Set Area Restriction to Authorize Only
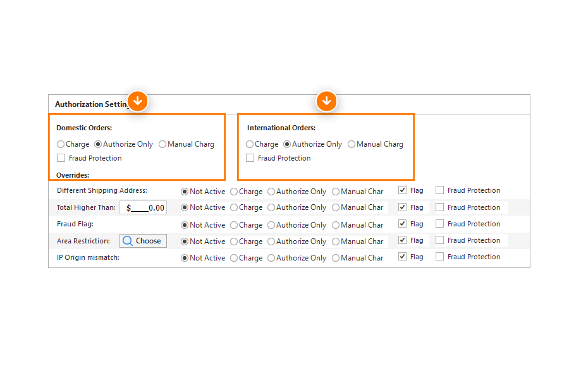 pos(271,242)
